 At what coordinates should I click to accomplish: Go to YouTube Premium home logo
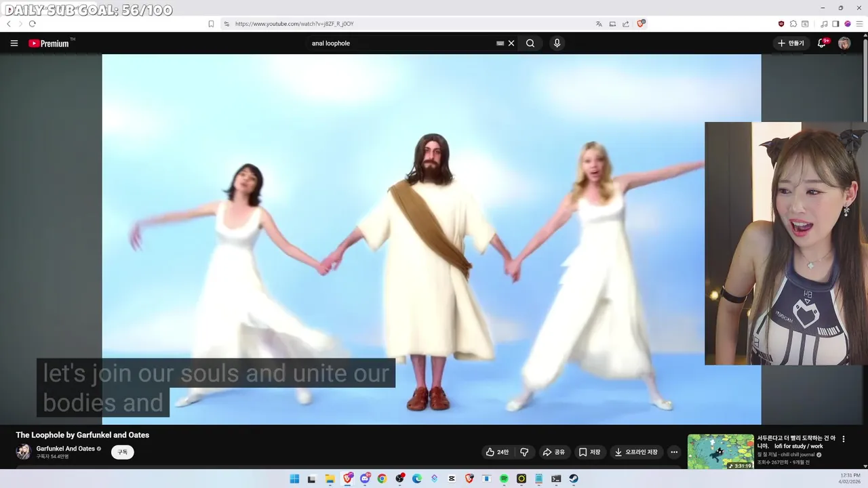(x=49, y=43)
